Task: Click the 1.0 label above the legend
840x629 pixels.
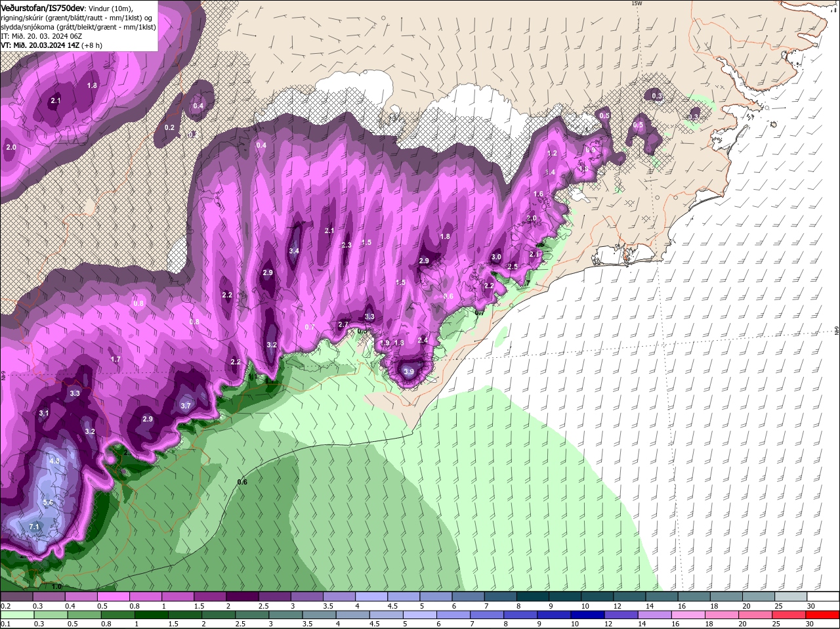Action: [56, 587]
